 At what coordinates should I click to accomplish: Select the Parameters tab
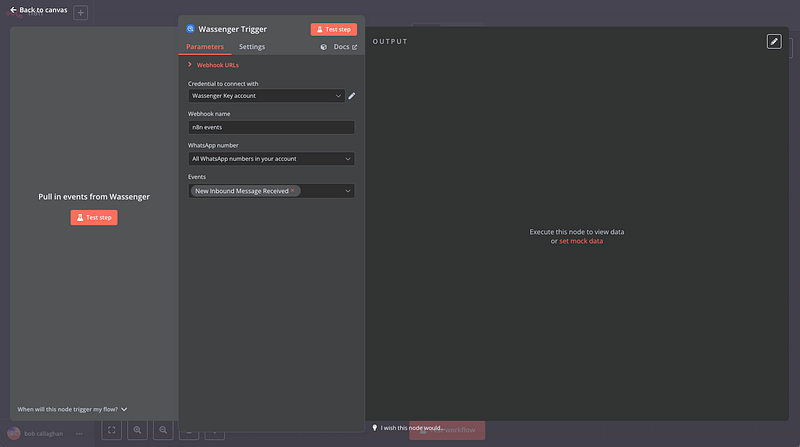point(205,47)
